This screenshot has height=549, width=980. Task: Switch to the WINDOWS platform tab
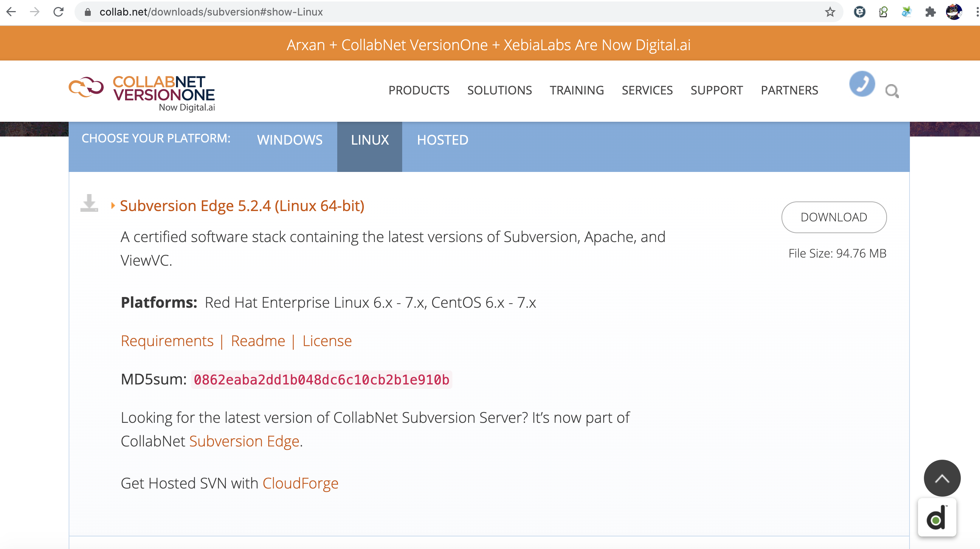tap(290, 140)
